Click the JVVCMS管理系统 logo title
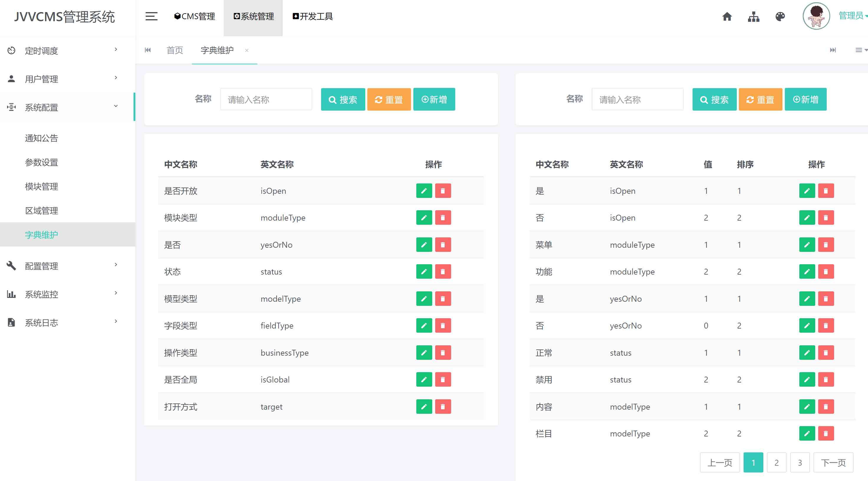 pos(64,17)
